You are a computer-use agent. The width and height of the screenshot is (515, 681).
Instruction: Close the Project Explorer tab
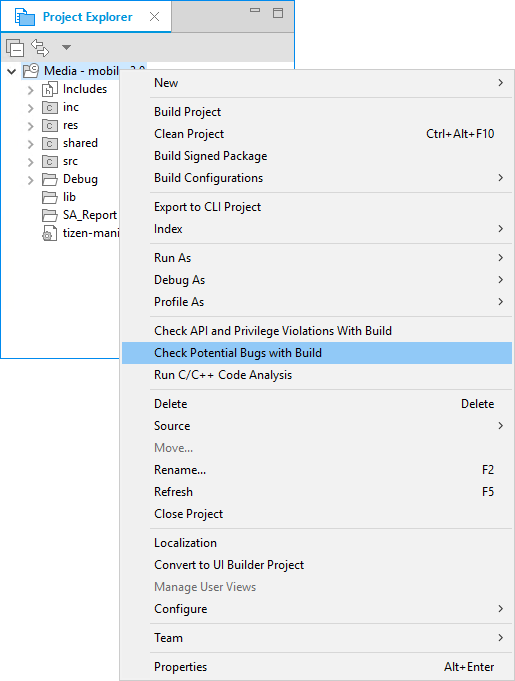[x=154, y=17]
